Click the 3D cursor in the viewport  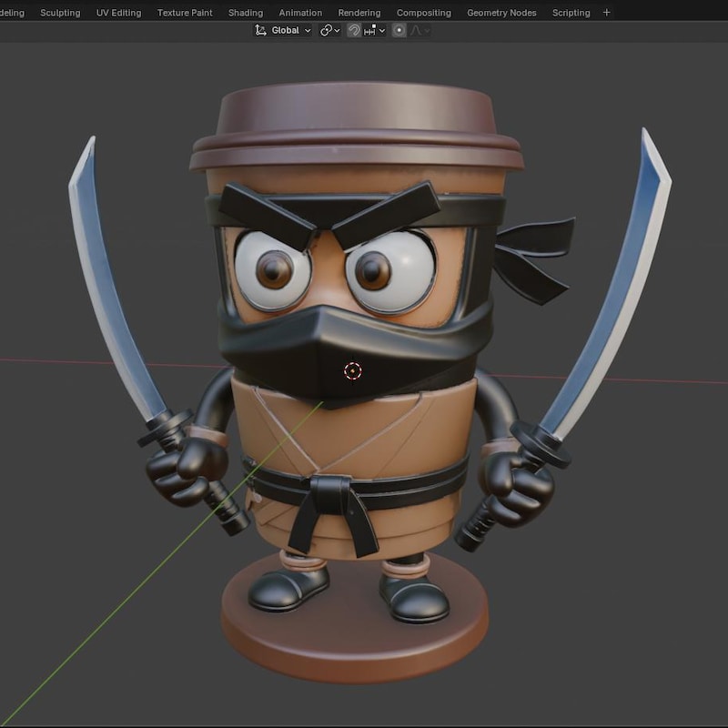353,371
